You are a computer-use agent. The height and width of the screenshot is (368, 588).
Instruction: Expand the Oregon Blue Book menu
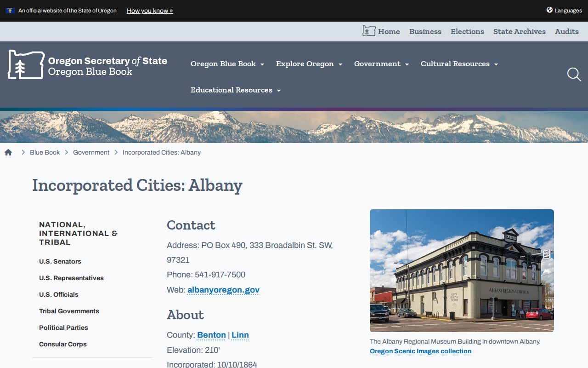pos(227,64)
